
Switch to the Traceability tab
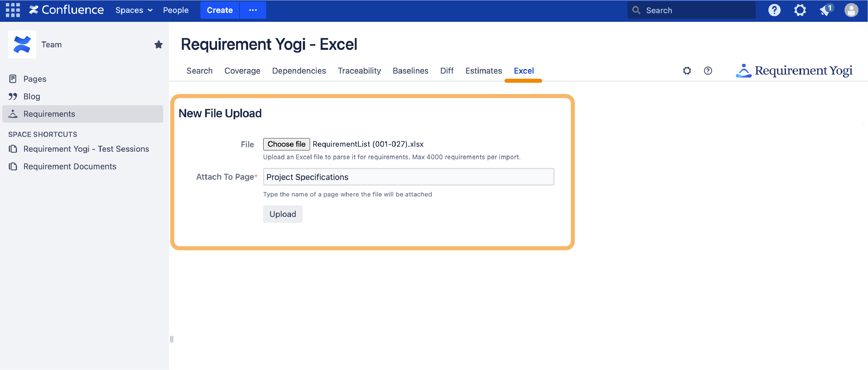click(359, 71)
